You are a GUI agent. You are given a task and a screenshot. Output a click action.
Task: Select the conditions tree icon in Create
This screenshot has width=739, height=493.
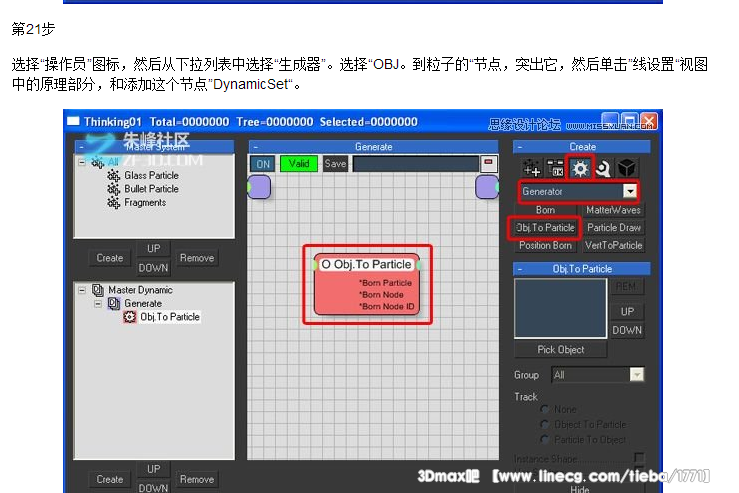click(x=556, y=168)
